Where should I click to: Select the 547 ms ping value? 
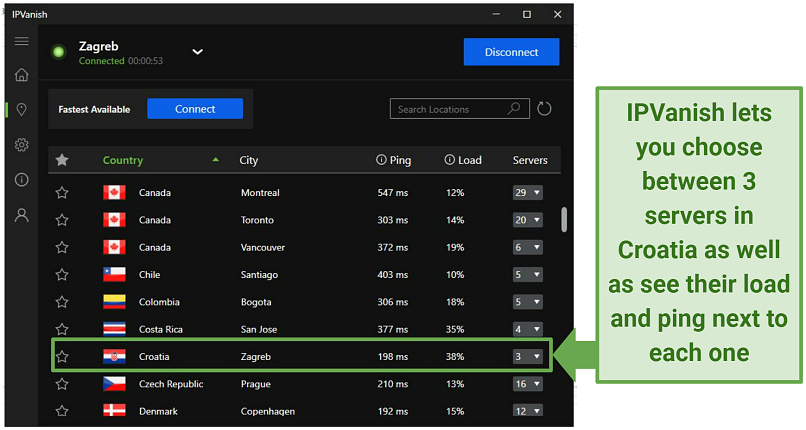[393, 193]
